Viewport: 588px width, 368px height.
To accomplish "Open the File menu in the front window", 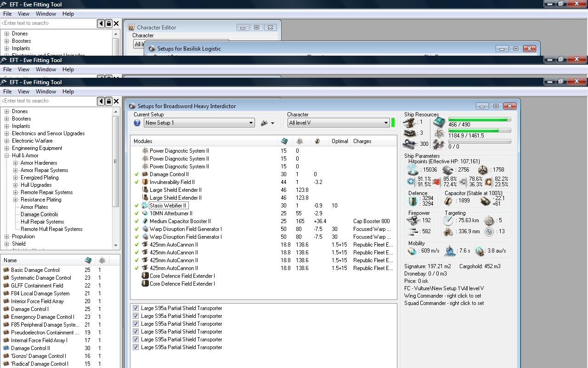I will tap(7, 92).
